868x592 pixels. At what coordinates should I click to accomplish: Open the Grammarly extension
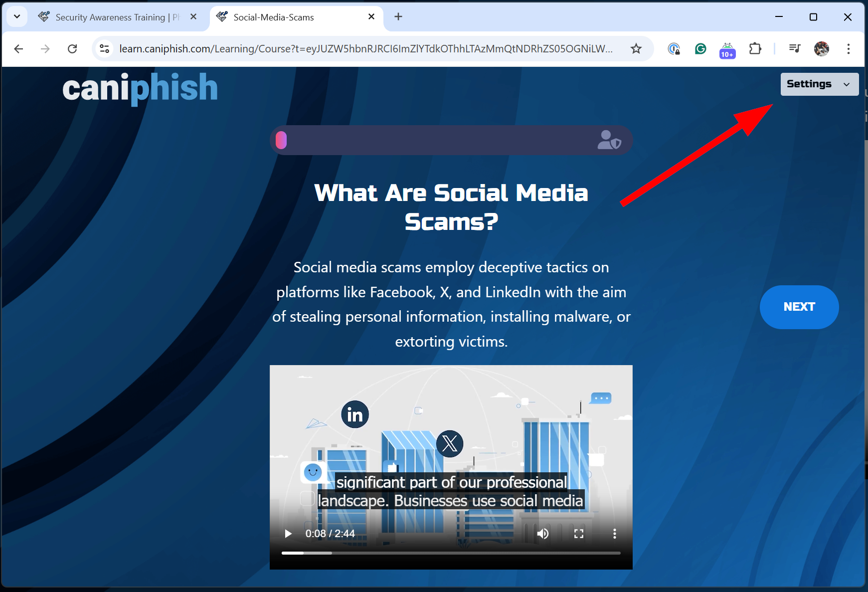(700, 49)
